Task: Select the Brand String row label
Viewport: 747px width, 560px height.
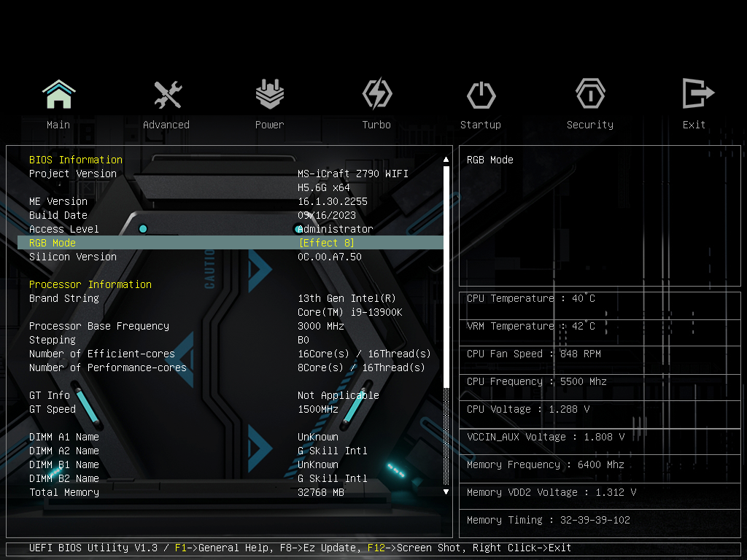Action: [64, 298]
